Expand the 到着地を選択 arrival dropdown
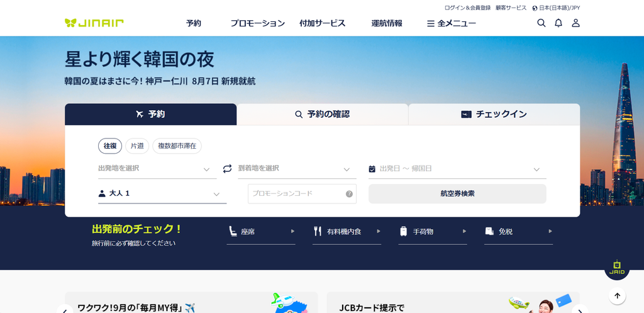 (x=297, y=169)
